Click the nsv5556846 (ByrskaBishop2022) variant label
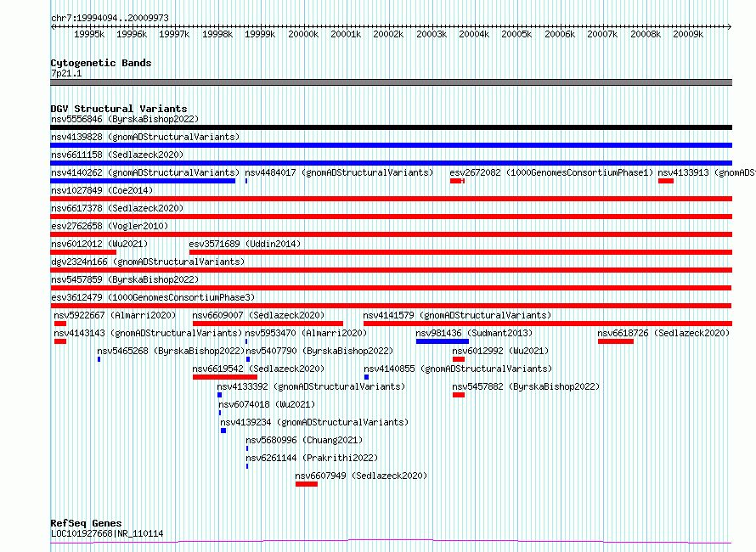This screenshot has height=552, width=756. [125, 119]
